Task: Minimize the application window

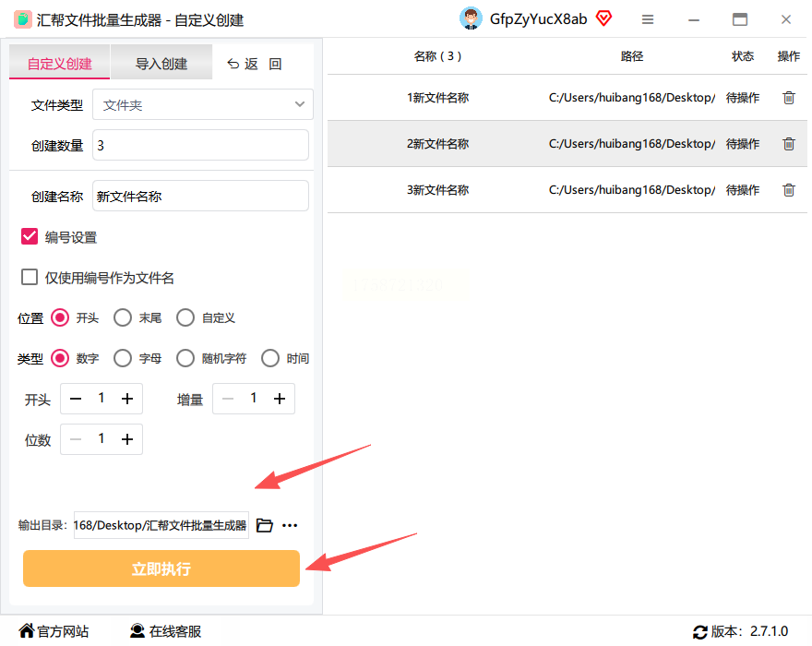Action: [693, 19]
